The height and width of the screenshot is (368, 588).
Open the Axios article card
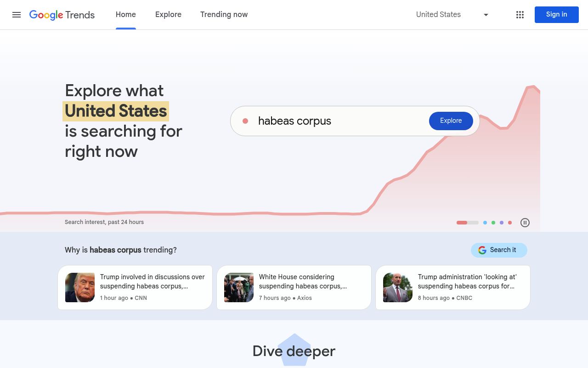pos(294,287)
